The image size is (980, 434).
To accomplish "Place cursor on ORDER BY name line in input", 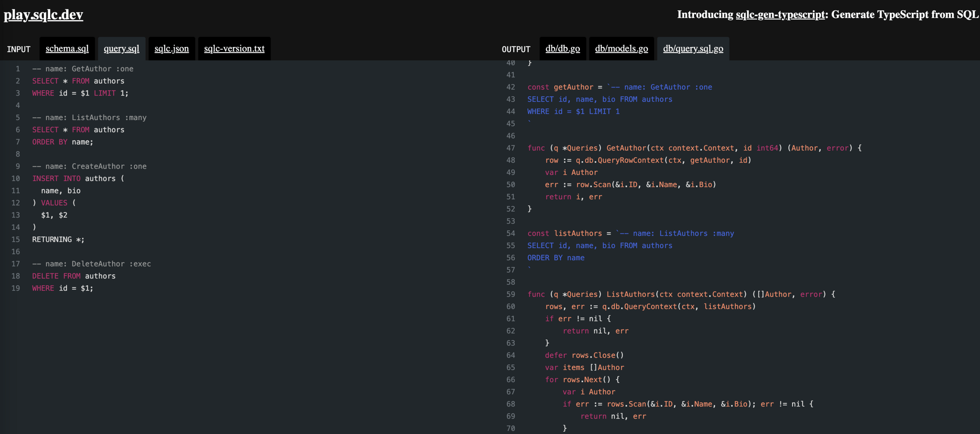I will (63, 142).
